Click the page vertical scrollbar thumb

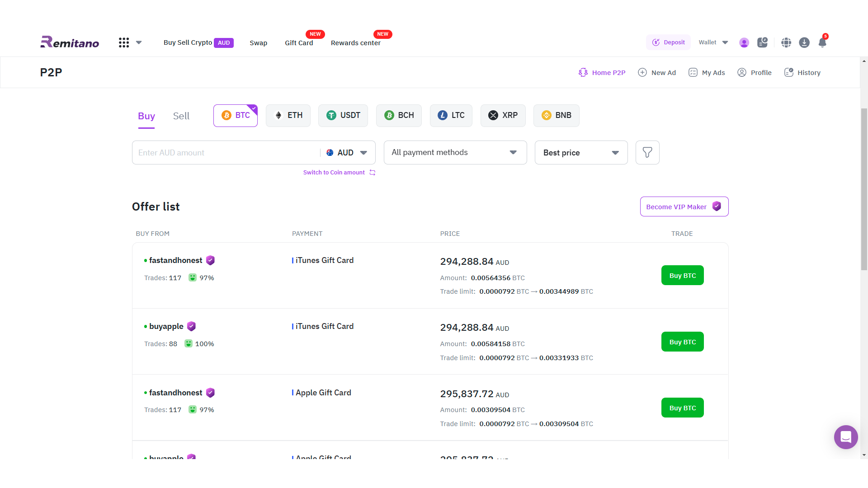pos(864,189)
